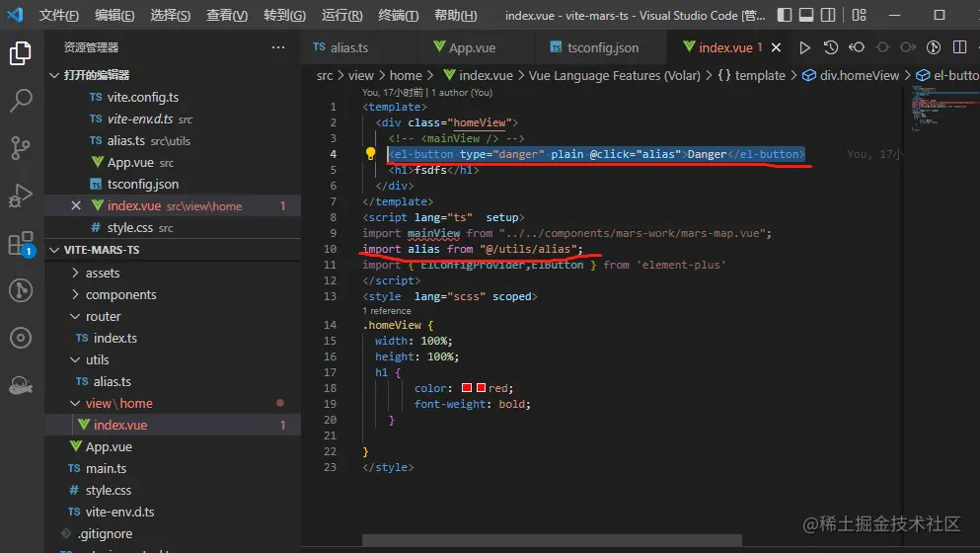Open file timeline history icon
This screenshot has height=553, width=980.
831,47
